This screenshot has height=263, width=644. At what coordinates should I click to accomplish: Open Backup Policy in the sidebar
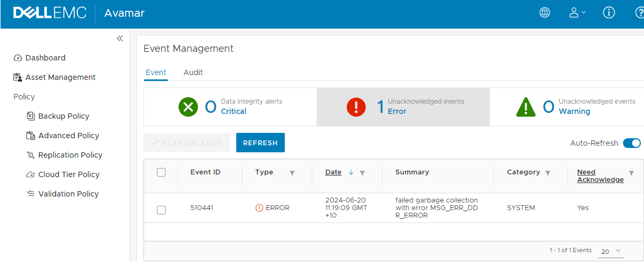(x=63, y=116)
